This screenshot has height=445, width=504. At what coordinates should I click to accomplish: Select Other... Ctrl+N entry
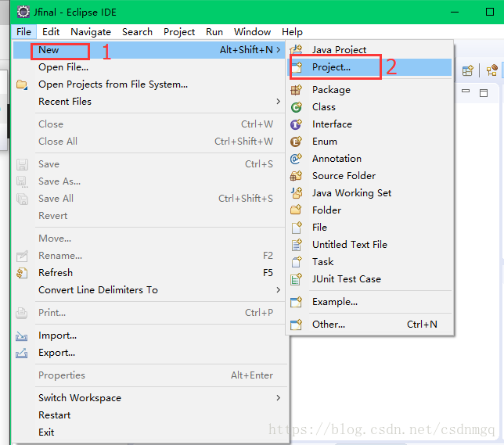click(369, 325)
